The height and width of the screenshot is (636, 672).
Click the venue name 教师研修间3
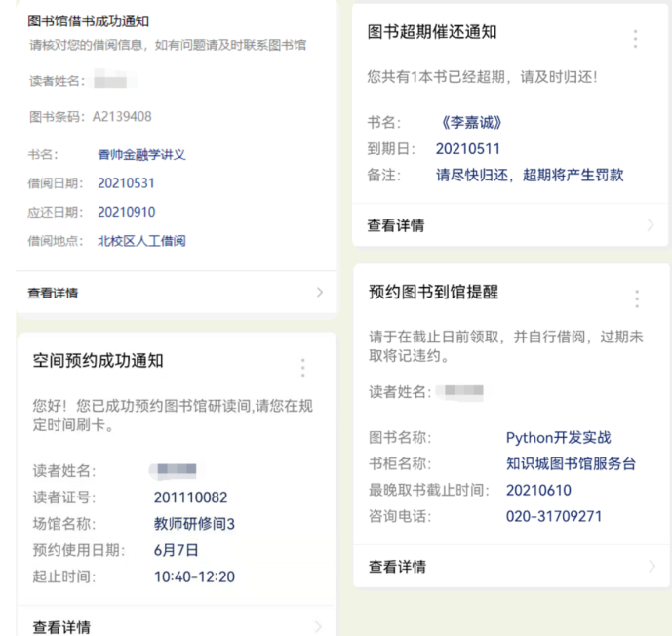pos(194,524)
